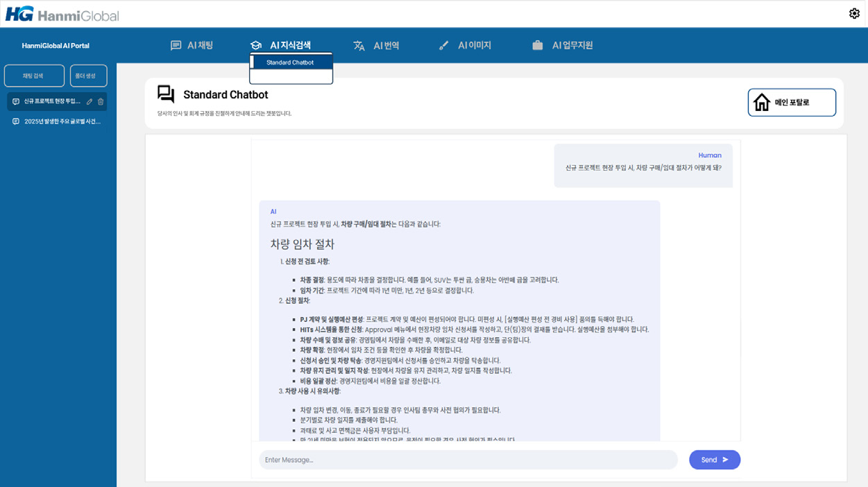
Task: Delete the chat using the trash icon
Action: (x=101, y=102)
